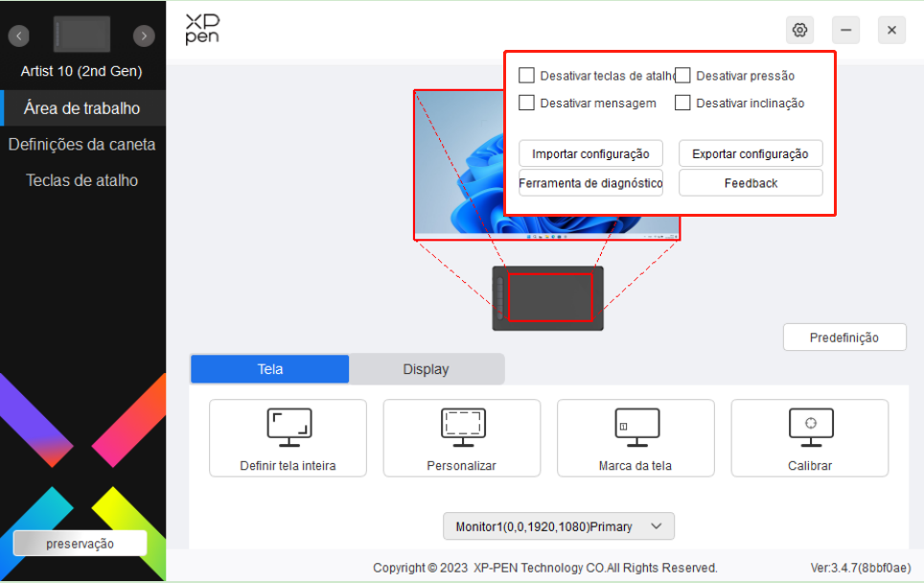The height and width of the screenshot is (583, 924).
Task: Launch Ferramenta de diagnóstico
Action: 590,183
